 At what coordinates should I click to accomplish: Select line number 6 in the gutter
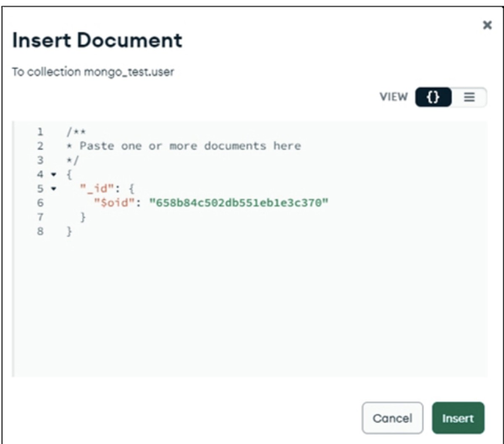click(40, 203)
